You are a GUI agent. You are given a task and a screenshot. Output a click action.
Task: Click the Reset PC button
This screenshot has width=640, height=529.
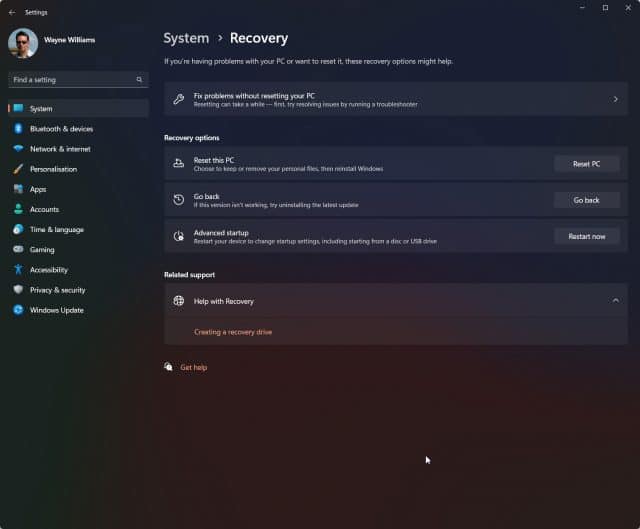pos(587,164)
